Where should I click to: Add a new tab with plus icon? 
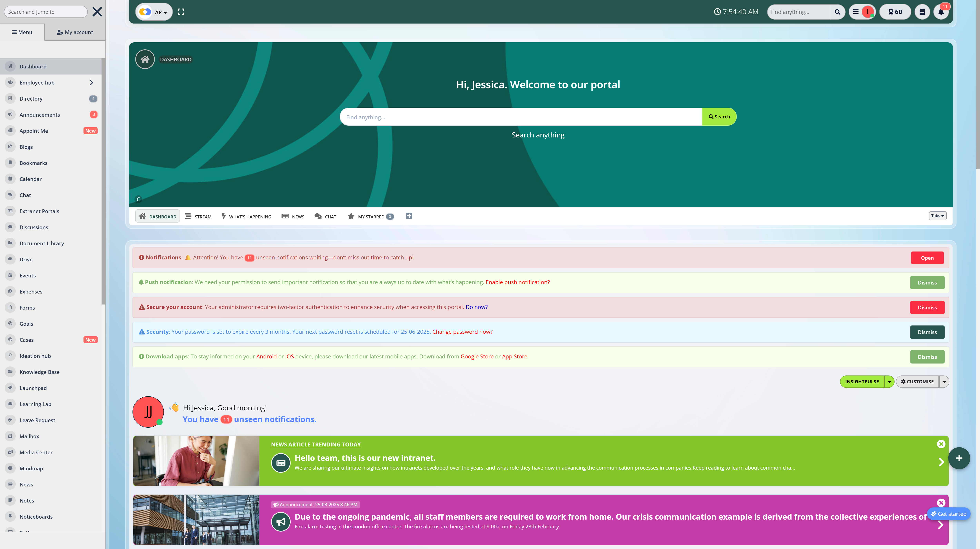coord(409,216)
